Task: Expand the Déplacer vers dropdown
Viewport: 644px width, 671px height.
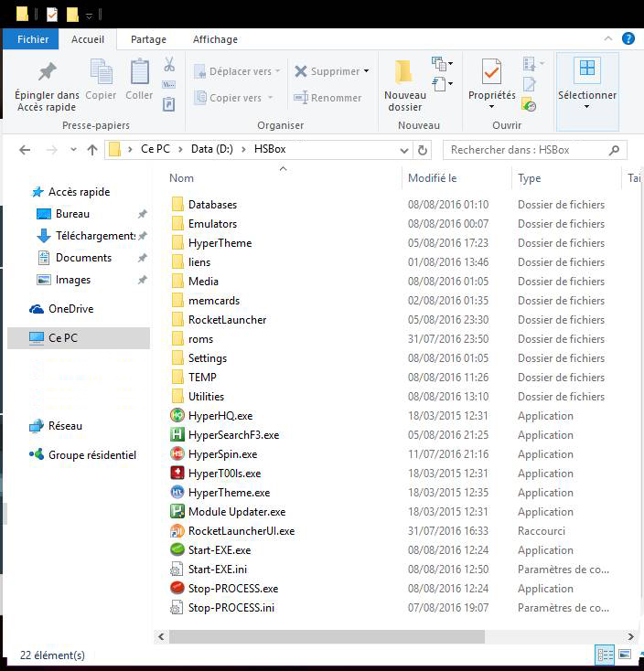Action: tap(278, 71)
